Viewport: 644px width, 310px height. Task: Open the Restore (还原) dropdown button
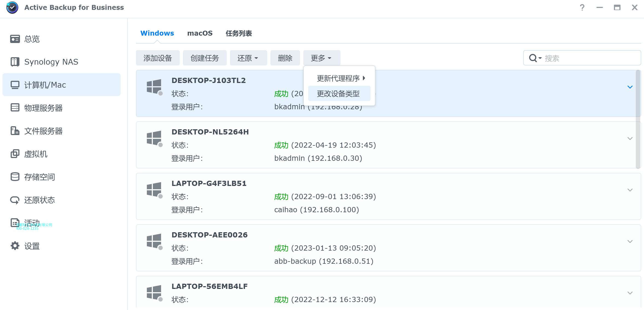click(248, 58)
